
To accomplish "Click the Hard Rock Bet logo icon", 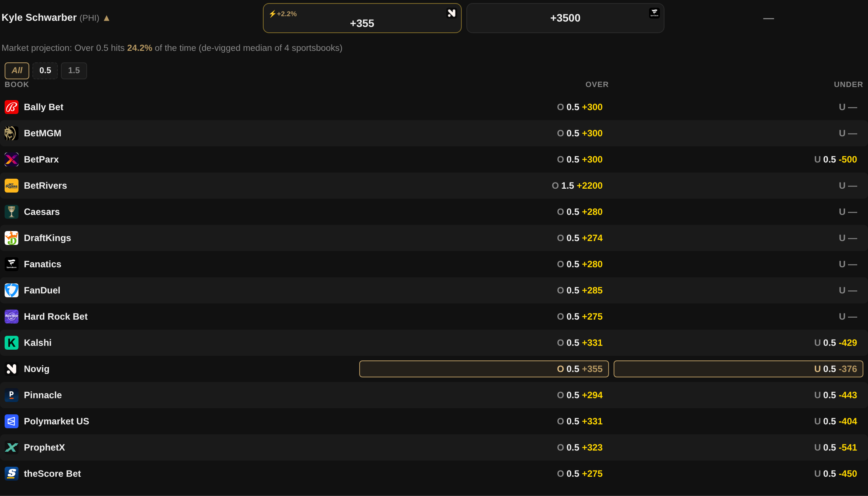I will [12, 317].
